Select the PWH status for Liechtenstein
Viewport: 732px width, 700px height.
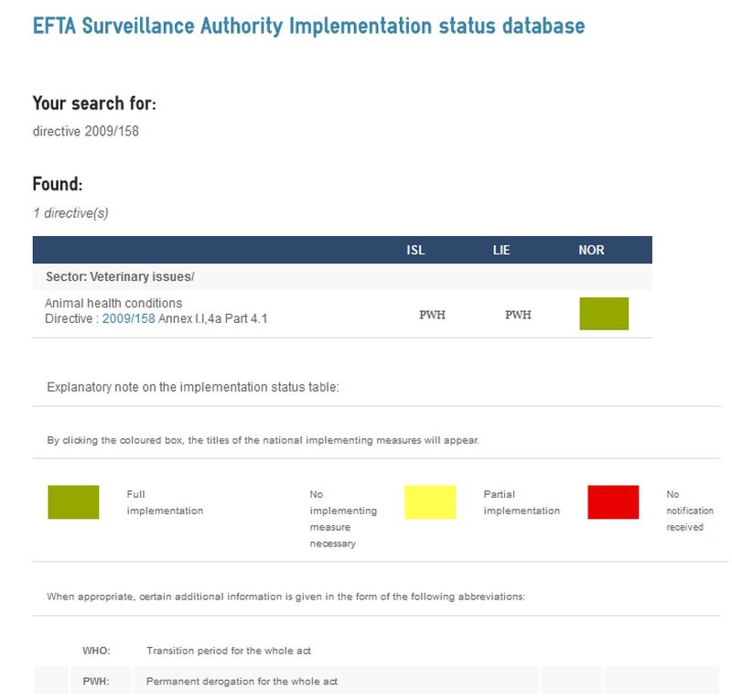(518, 315)
